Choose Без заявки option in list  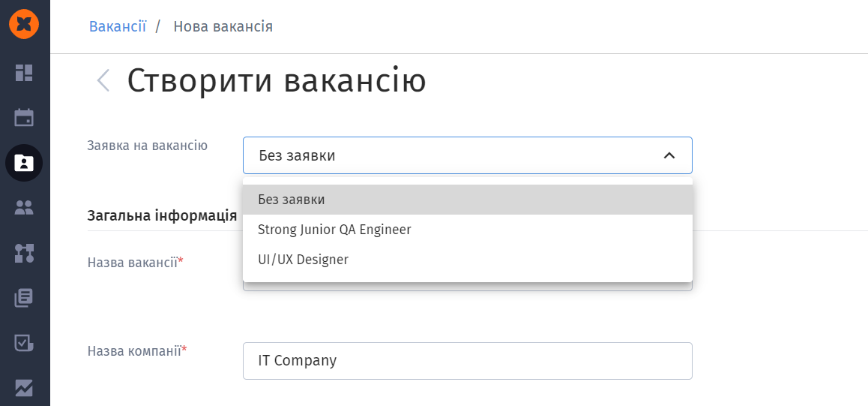click(x=467, y=200)
